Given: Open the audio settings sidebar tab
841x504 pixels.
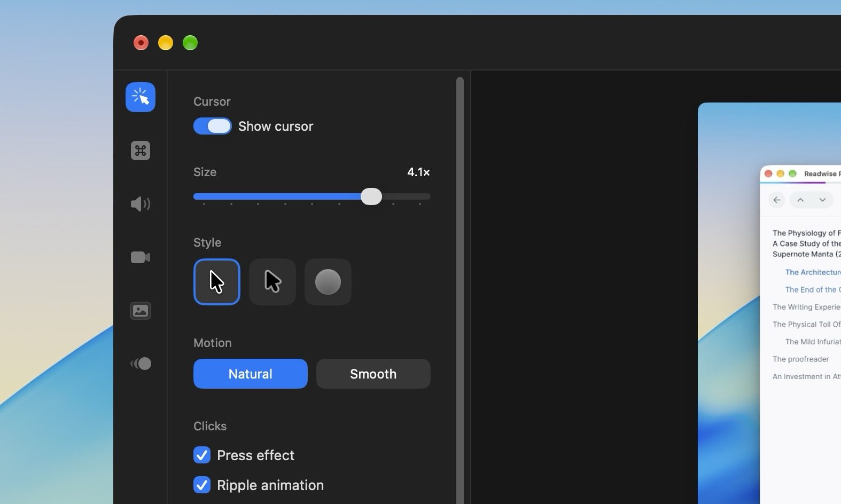Looking at the screenshot, I should tap(141, 204).
